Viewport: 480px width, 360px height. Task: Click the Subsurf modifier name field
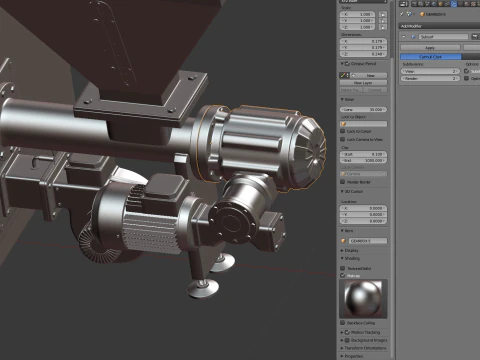(x=443, y=37)
